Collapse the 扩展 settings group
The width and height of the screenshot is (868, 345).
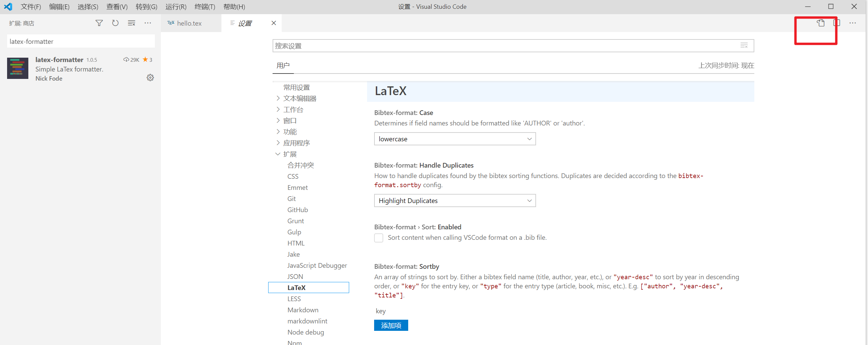coord(278,154)
